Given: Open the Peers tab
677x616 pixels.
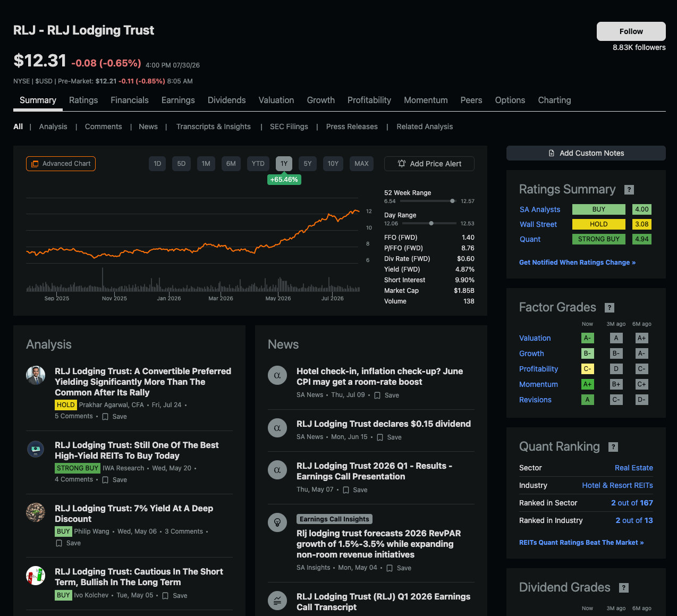Looking at the screenshot, I should coord(471,100).
